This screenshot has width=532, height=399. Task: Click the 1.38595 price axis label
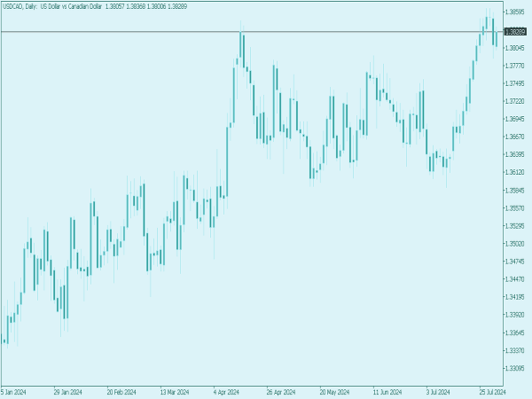514,12
